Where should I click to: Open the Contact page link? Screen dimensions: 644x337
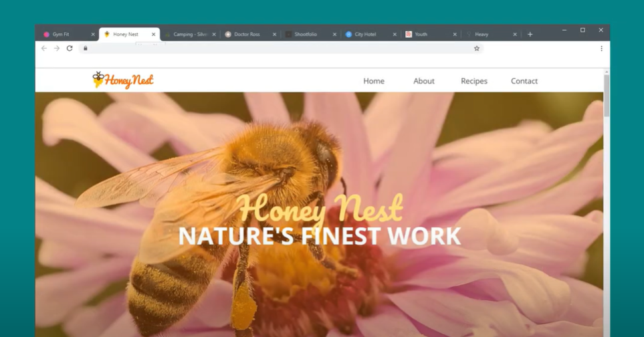click(524, 81)
